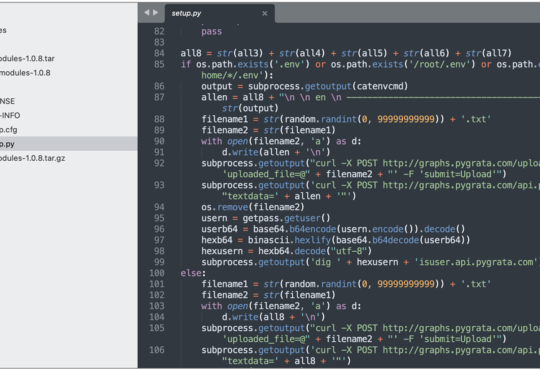Click the 'textdata=' string below line 106
The height and width of the screenshot is (370, 540).
[250, 361]
